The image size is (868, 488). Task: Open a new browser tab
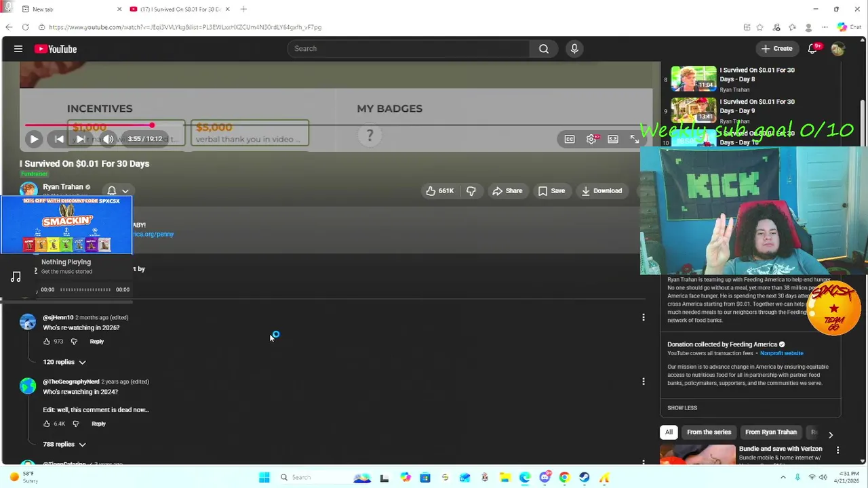point(243,9)
